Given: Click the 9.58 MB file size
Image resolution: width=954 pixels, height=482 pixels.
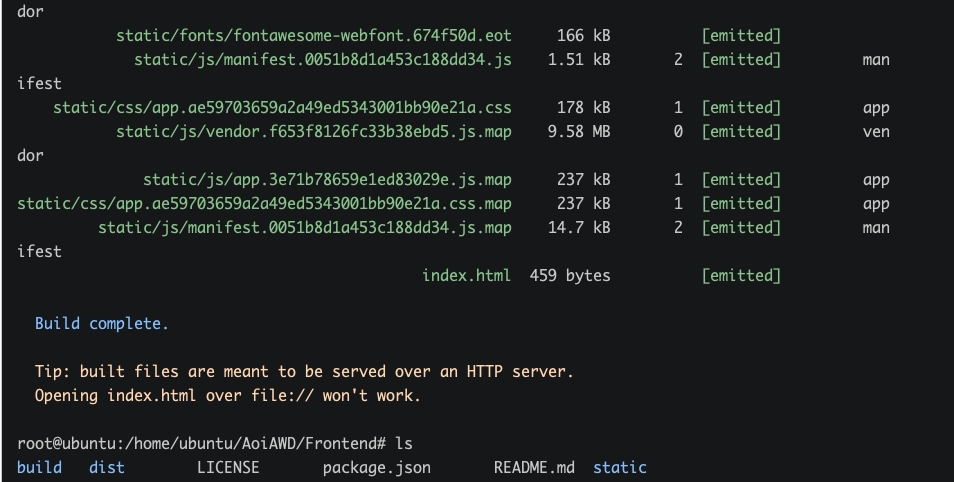Looking at the screenshot, I should 579,132.
